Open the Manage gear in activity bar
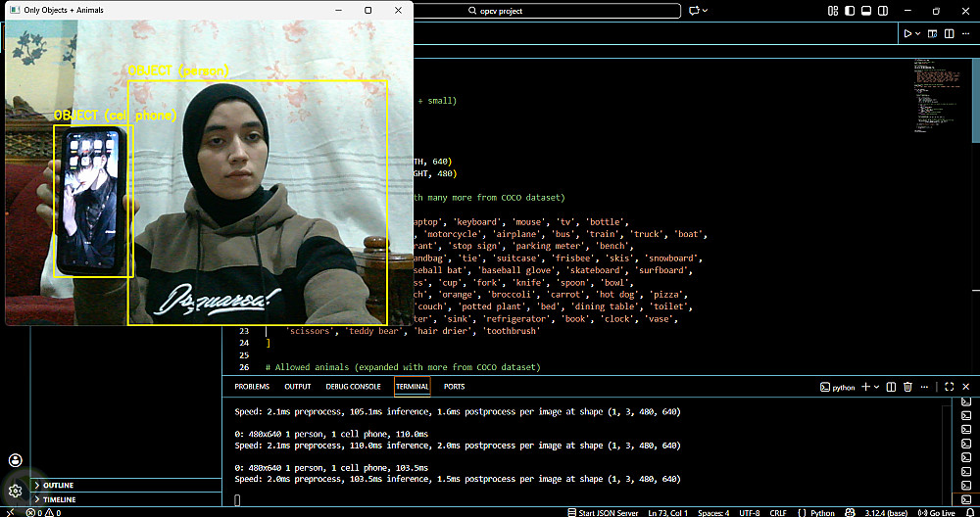This screenshot has height=517, width=980. [16, 491]
